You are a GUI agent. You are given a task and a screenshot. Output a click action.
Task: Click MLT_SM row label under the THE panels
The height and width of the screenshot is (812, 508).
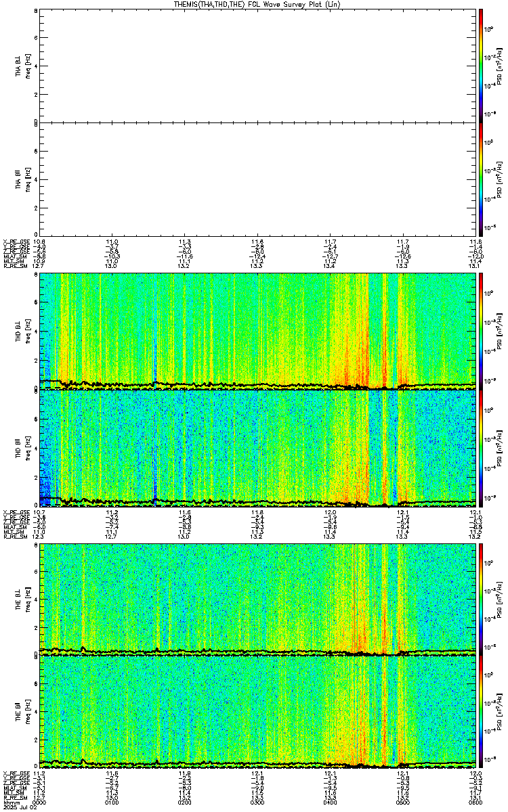[14, 794]
